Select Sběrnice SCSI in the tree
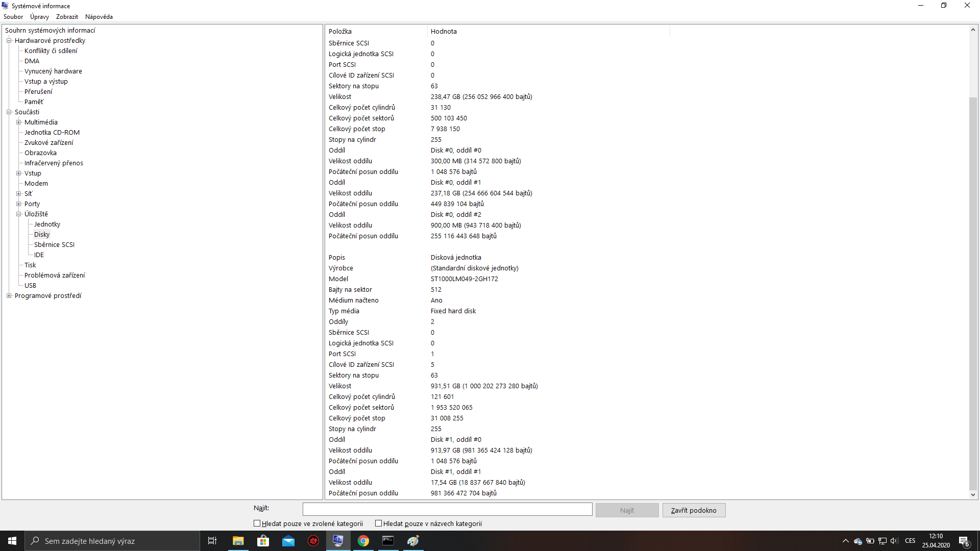 pos(54,245)
